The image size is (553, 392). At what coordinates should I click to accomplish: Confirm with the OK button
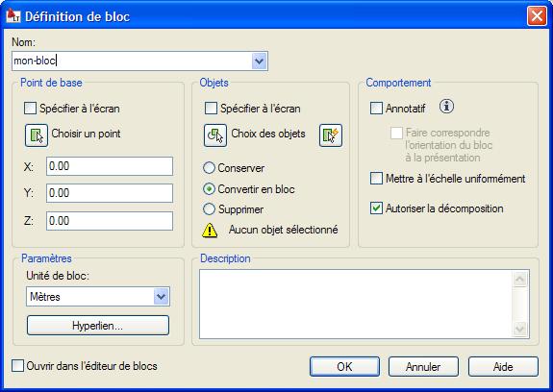click(344, 366)
